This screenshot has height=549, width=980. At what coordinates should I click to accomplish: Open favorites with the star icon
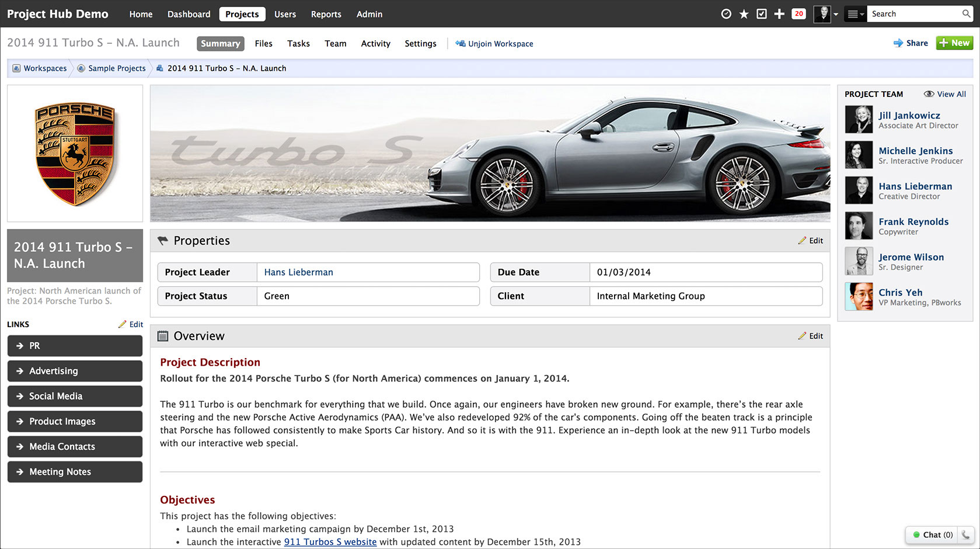[x=744, y=13]
